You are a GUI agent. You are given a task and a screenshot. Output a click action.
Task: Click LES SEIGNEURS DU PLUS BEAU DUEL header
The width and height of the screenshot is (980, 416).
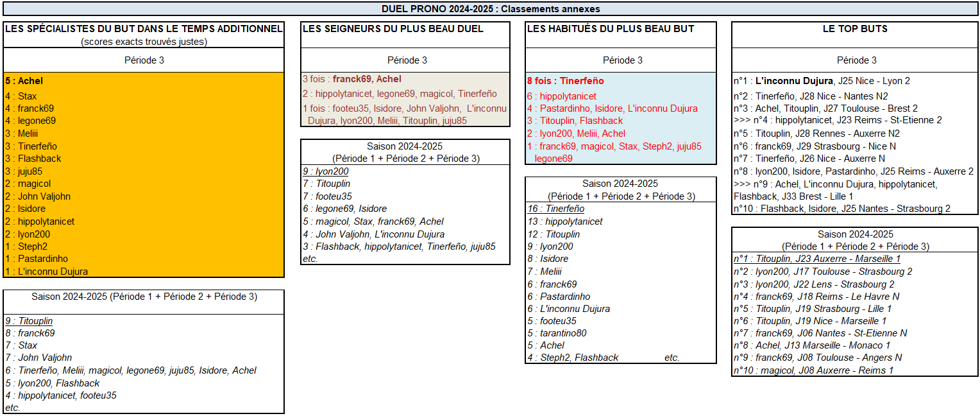(x=393, y=29)
